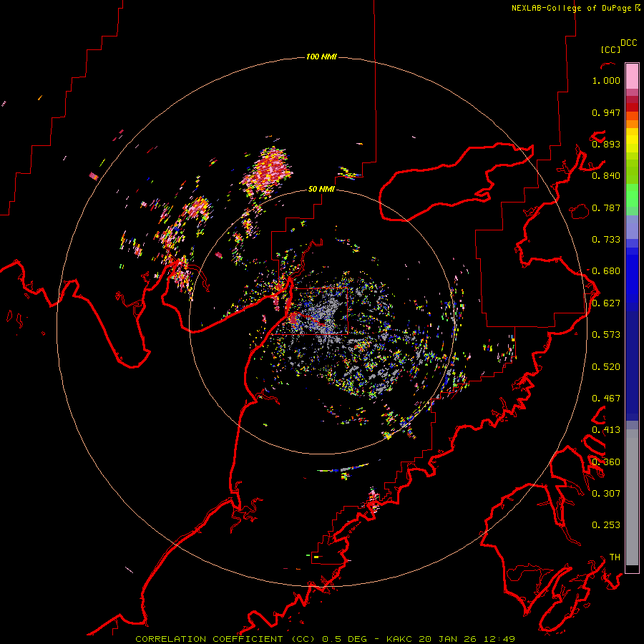Select the 0.733 scale value
The width and height of the screenshot is (644, 644).
point(606,240)
